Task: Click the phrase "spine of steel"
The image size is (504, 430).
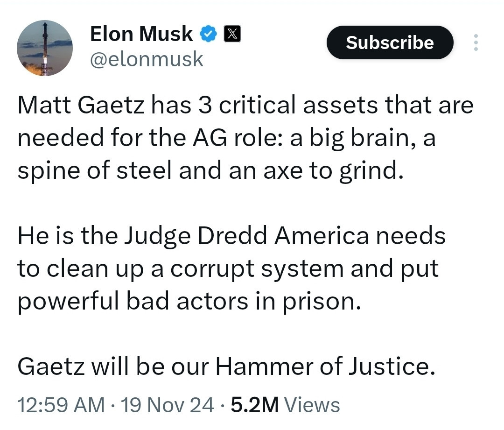Action: pyautogui.click(x=94, y=170)
